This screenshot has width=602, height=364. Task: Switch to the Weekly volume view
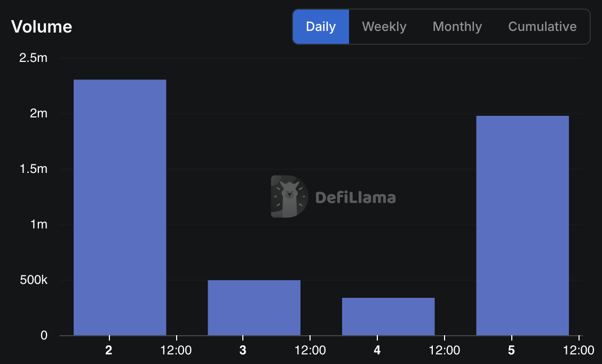pos(384,27)
